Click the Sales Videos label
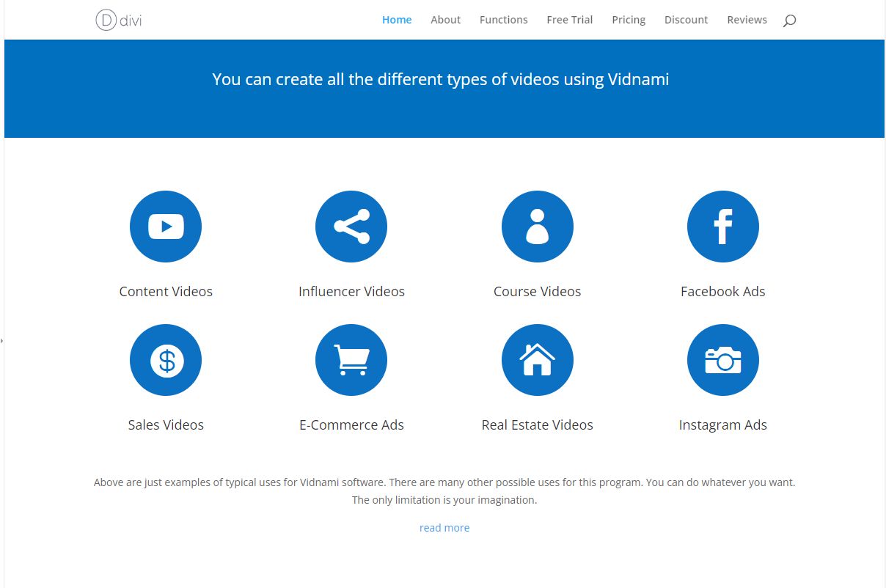This screenshot has width=886, height=588. (x=166, y=425)
